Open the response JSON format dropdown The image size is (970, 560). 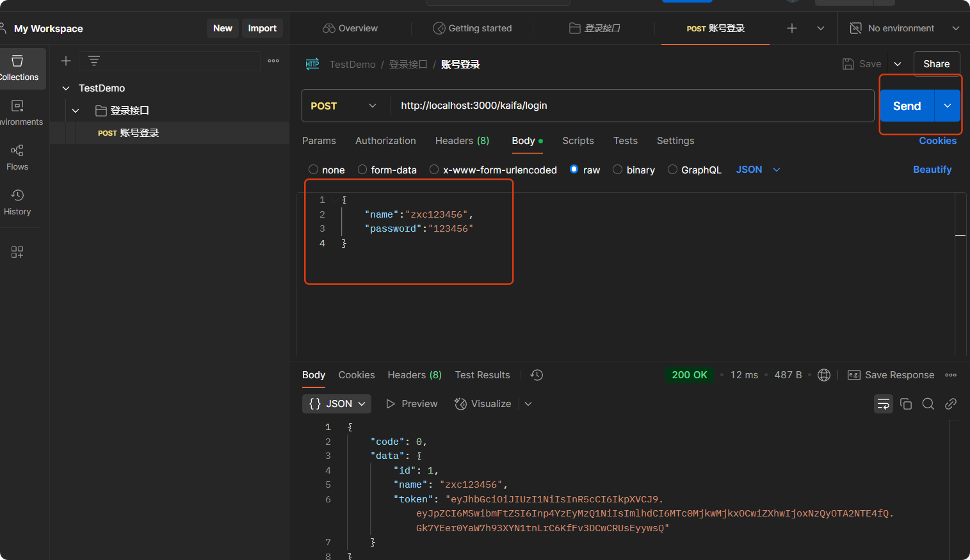point(337,404)
